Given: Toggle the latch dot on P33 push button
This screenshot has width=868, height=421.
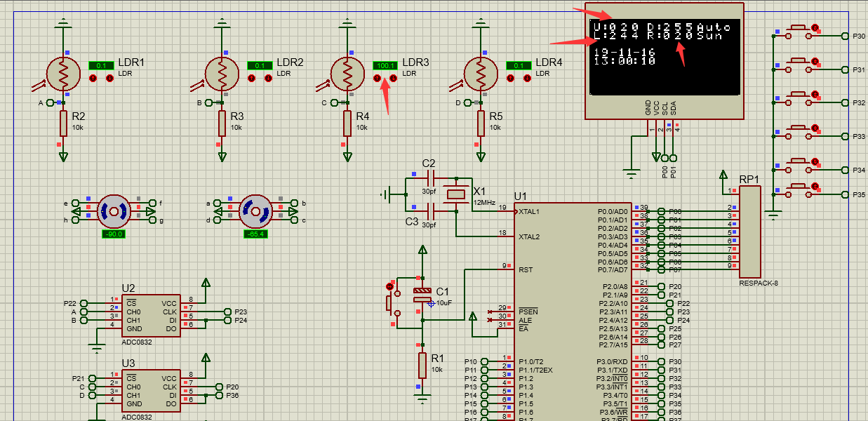Looking at the screenshot, I should click(815, 129).
